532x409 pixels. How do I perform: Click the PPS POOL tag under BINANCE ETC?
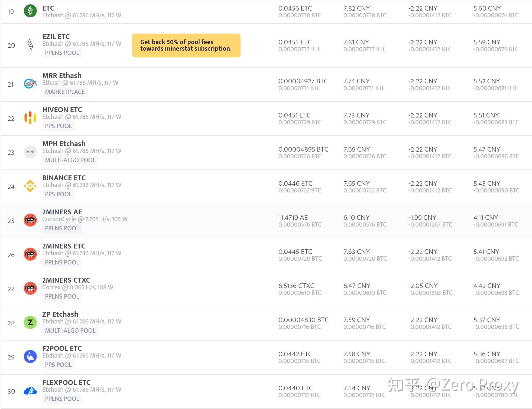58,194
